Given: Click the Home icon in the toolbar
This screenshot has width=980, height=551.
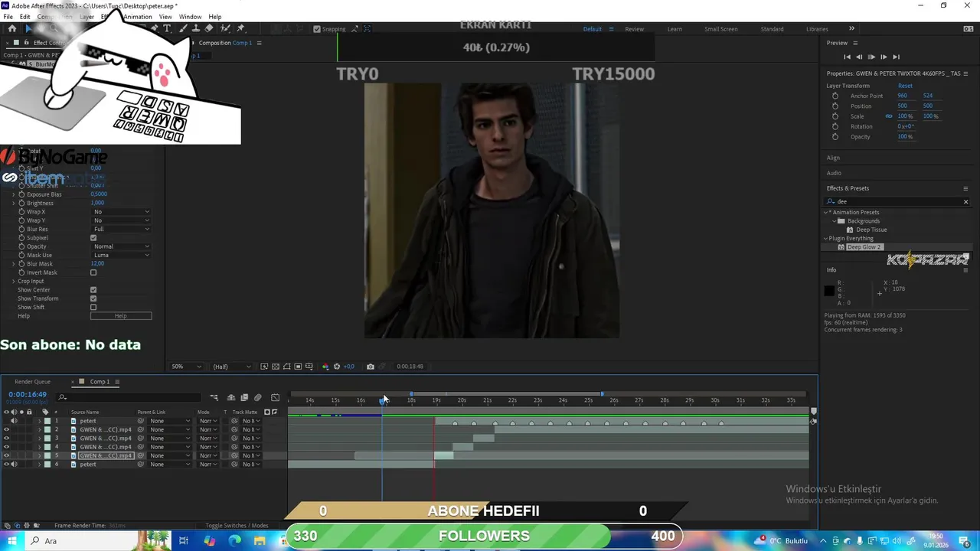Looking at the screenshot, I should (12, 29).
